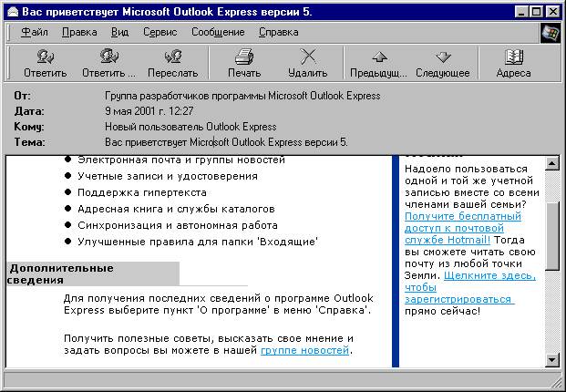Click the window resize grip in status bar corner
Viewport: 566px width, 392px height.
(555, 381)
